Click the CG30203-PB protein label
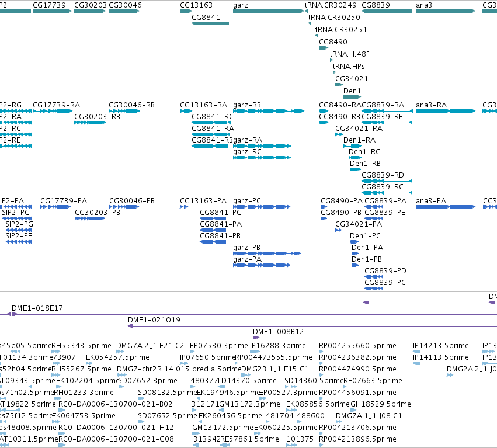Screen dimensions: 497x448 98,213
